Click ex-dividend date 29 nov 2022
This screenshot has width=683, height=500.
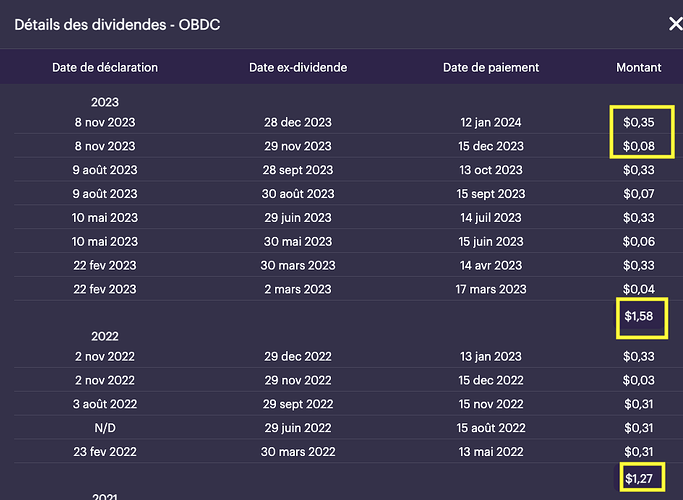pyautogui.click(x=298, y=380)
